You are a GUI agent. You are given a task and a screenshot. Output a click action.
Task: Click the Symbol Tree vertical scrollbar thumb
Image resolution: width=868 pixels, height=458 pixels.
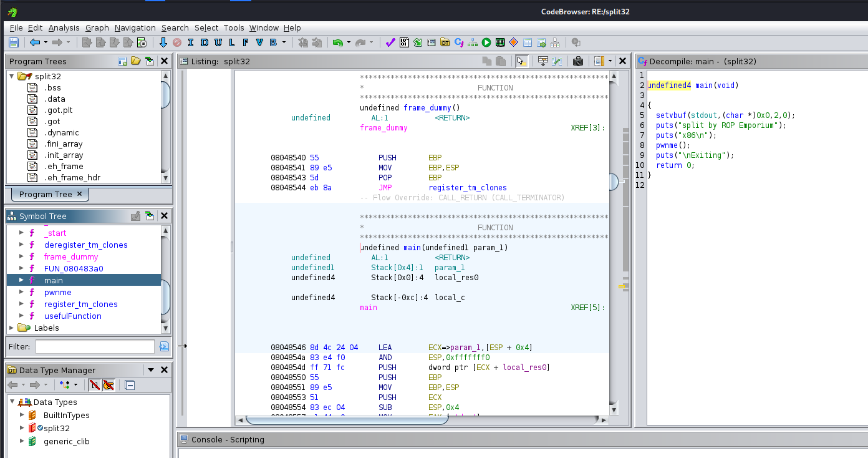(x=166, y=297)
